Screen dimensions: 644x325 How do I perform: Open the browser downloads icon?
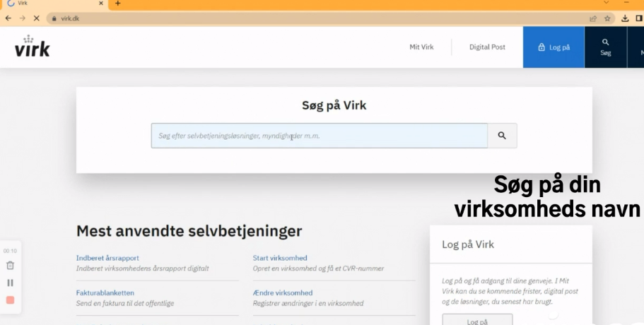pos(626,18)
